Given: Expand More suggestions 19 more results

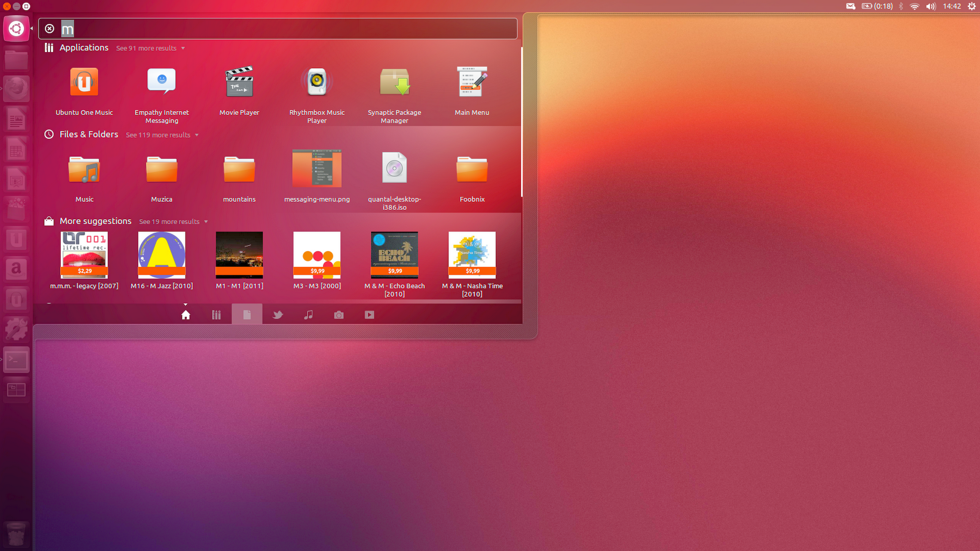Looking at the screenshot, I should [173, 222].
